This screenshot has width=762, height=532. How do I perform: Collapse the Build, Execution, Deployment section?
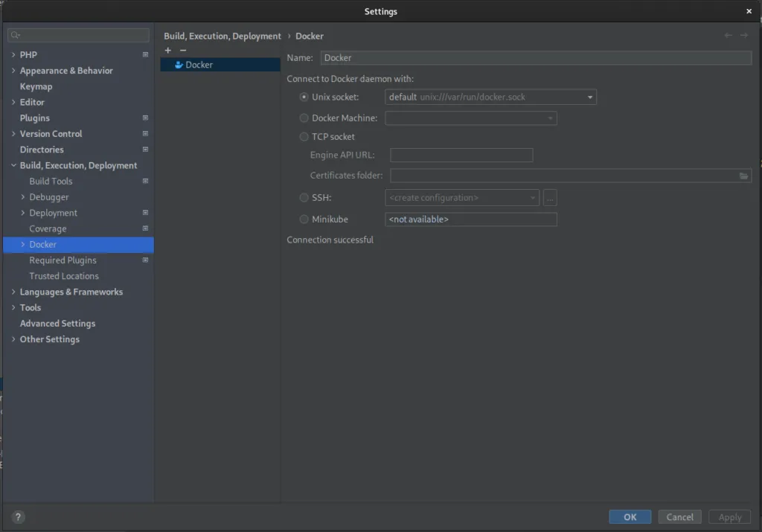click(x=13, y=165)
